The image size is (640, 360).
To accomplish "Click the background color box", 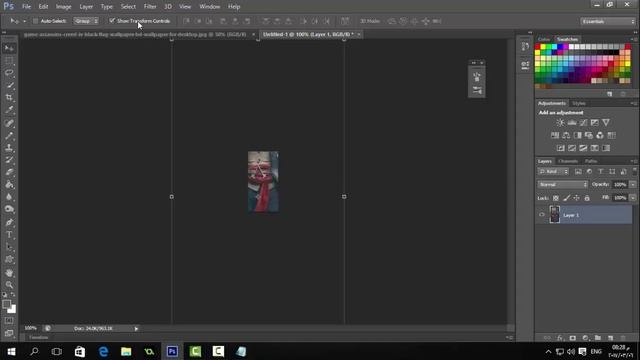I will point(13,309).
